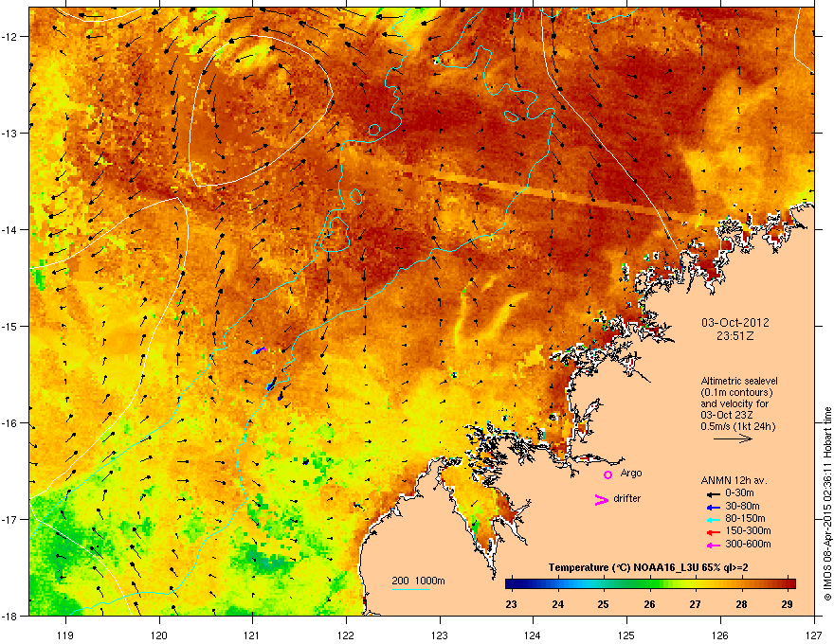
Task: Click the Temperature NOAA16_L3U colorbar title
Action: [648, 567]
